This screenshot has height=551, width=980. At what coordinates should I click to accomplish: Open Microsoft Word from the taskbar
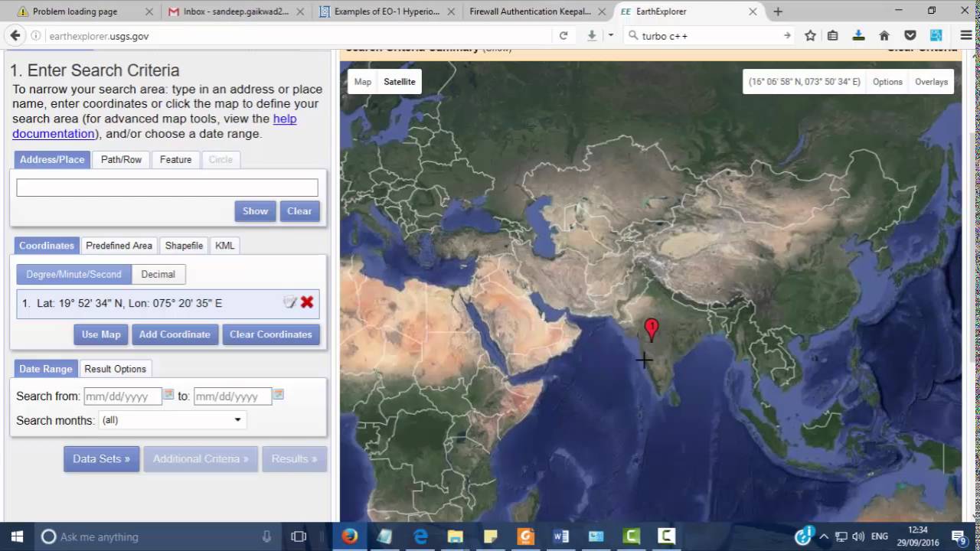pos(561,536)
